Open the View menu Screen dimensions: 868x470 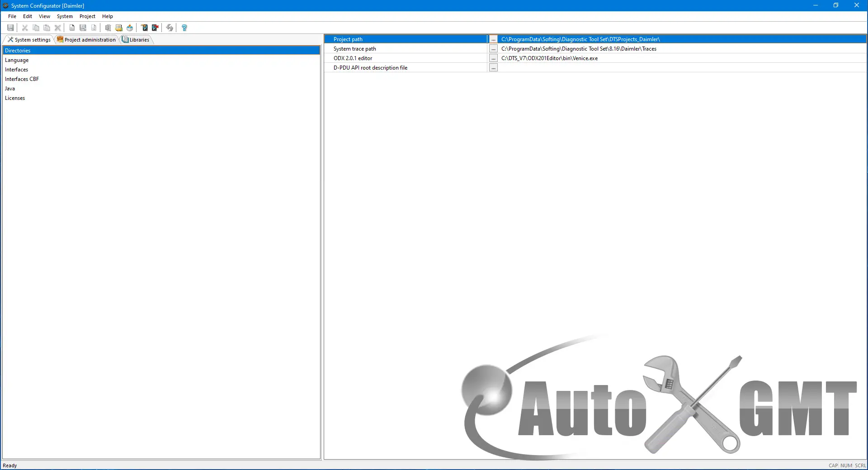coord(44,16)
